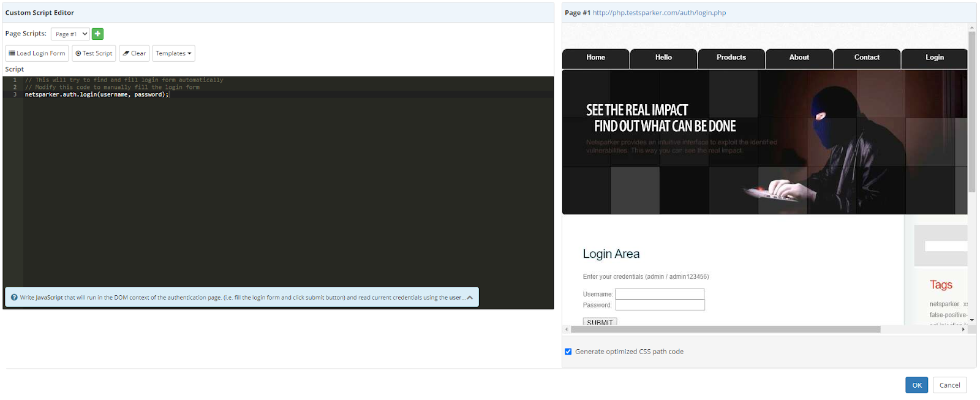Screen dimensions: 980x400
Task: Click the Custom Script Editor title
Action: pyautogui.click(x=40, y=12)
